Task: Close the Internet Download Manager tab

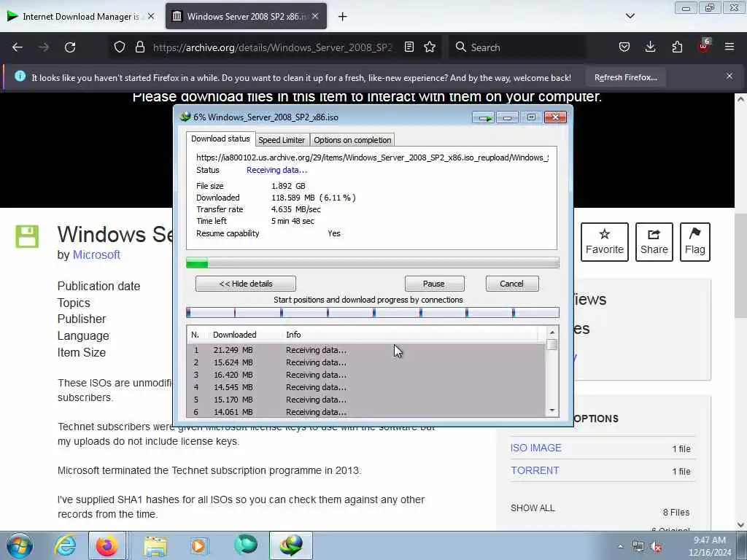Action: click(151, 16)
